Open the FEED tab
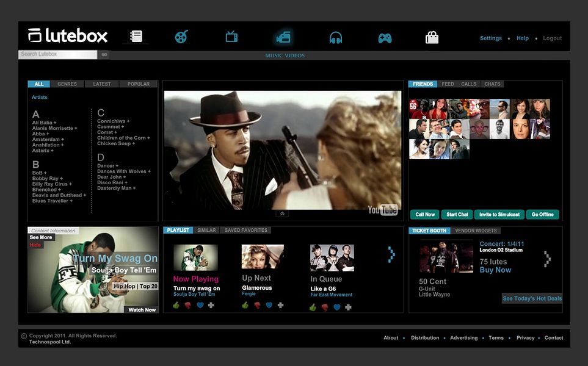The image size is (588, 366). [x=448, y=84]
